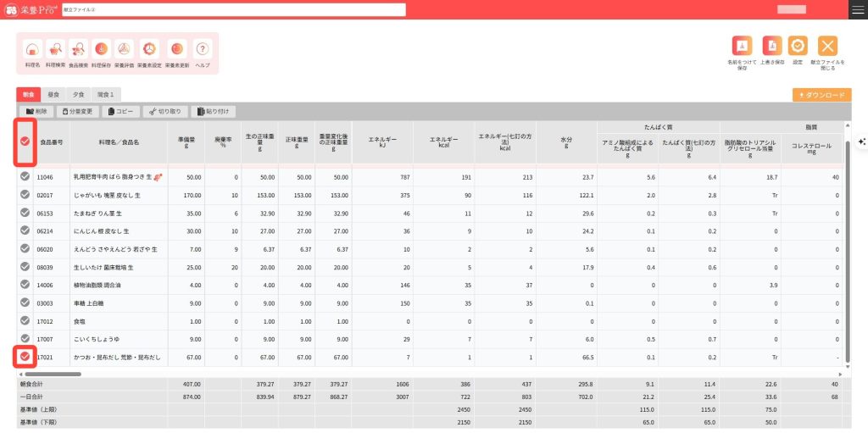Viewport: 868px width, 433px height.
Task: Switch to the 昼食 tab
Action: 53,95
